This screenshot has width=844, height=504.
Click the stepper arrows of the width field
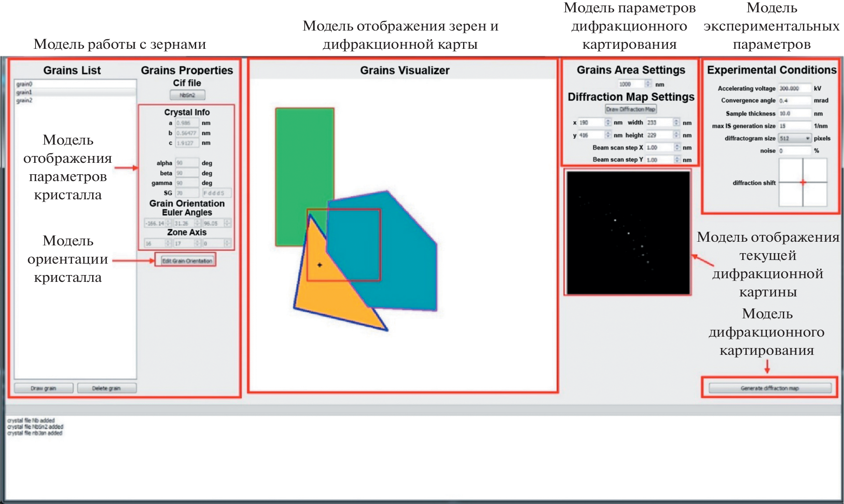[x=676, y=123]
